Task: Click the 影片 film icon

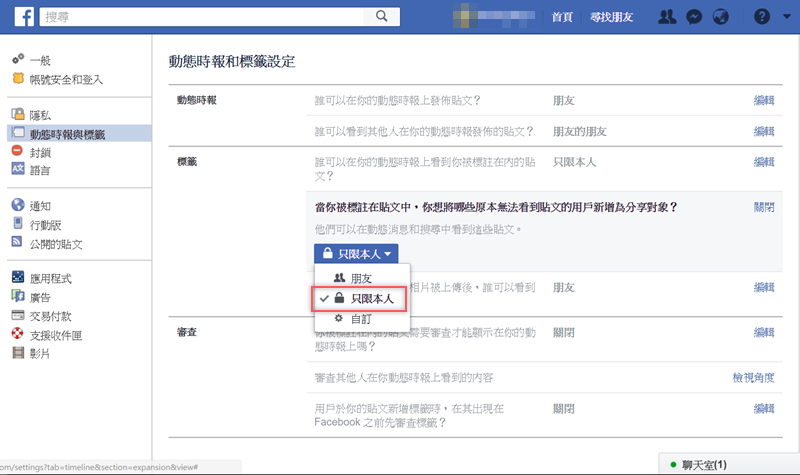Action: point(18,352)
